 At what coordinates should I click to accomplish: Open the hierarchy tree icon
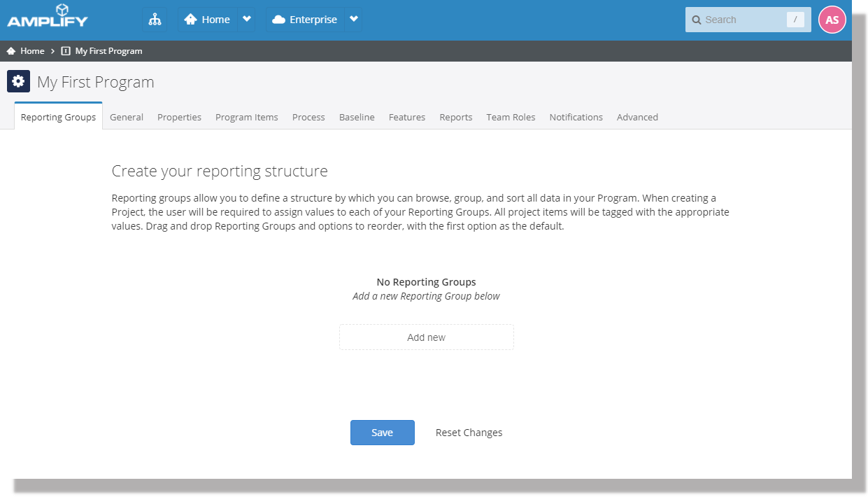155,20
